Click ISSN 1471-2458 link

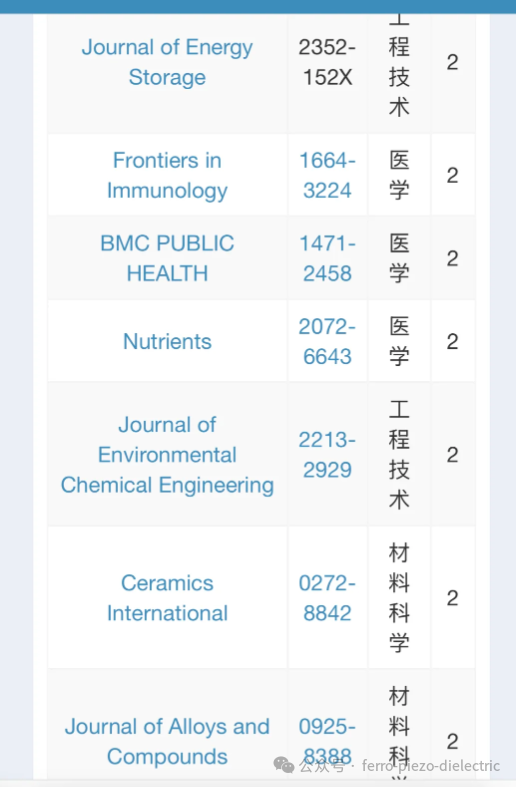pos(327,258)
